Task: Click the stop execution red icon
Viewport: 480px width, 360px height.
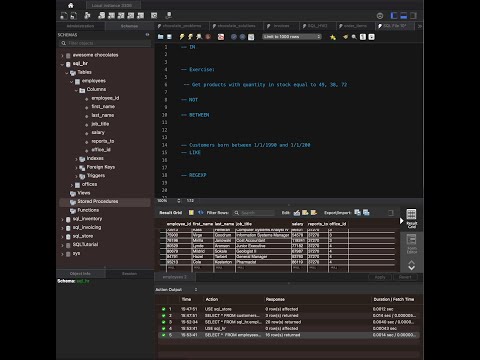Action: point(208,37)
